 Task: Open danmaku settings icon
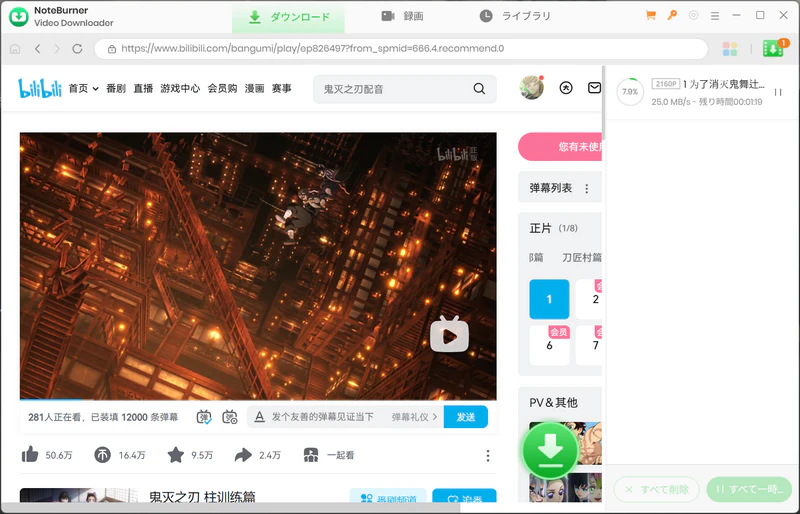coord(230,417)
